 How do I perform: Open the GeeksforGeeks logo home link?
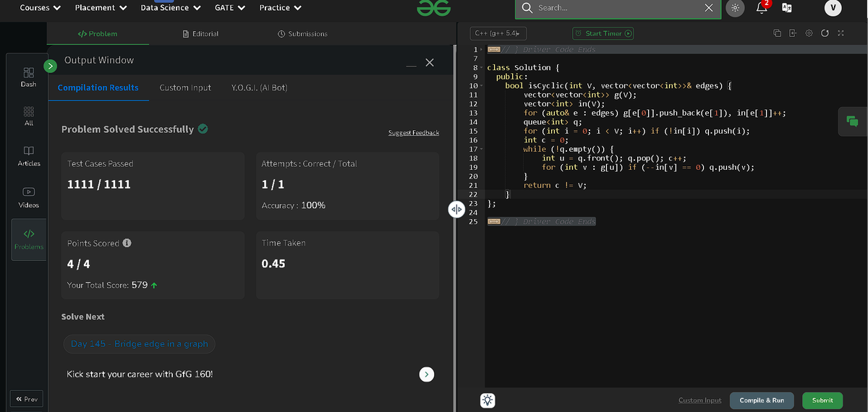pyautogui.click(x=434, y=8)
